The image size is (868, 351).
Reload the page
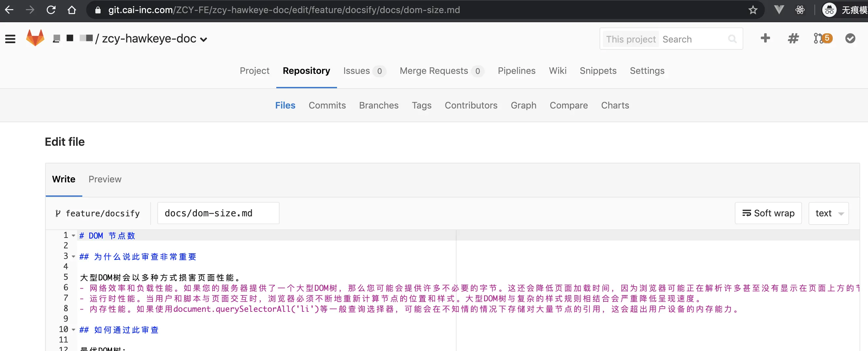(51, 10)
